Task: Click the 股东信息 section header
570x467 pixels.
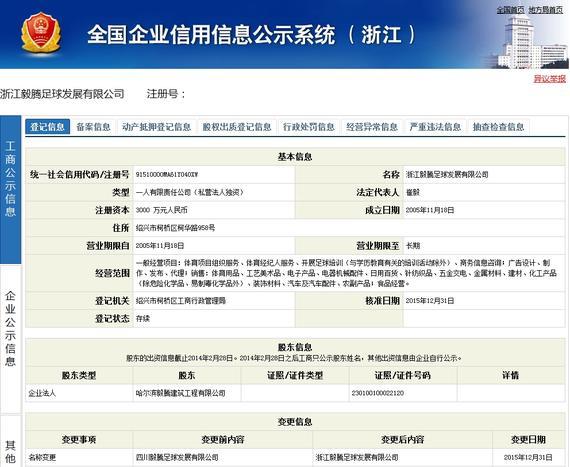Action: [295, 347]
